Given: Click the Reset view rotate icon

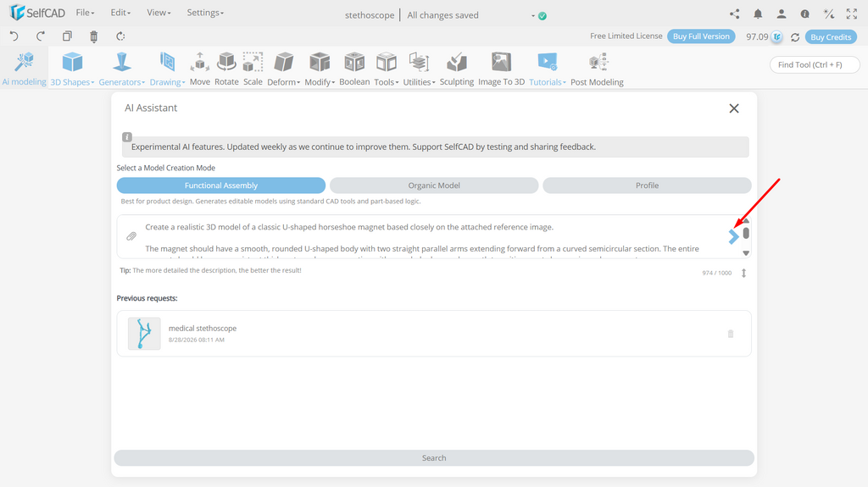Looking at the screenshot, I should pos(120,36).
